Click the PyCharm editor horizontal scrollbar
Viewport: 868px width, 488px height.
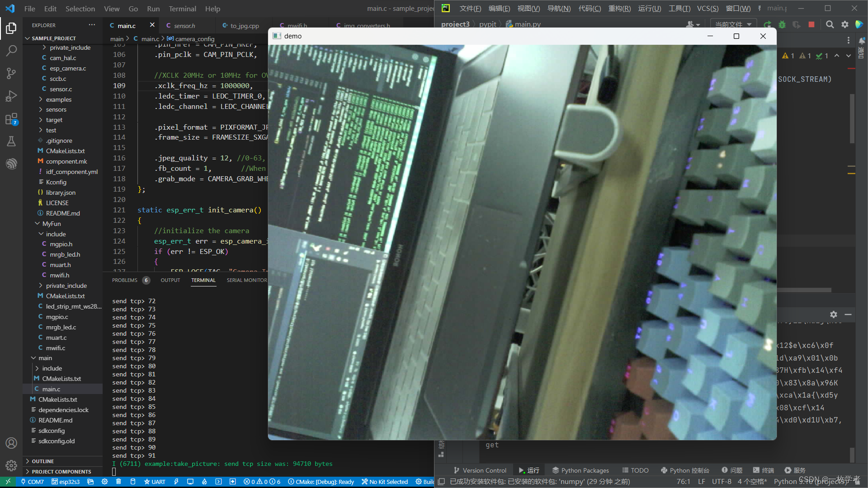(x=805, y=290)
